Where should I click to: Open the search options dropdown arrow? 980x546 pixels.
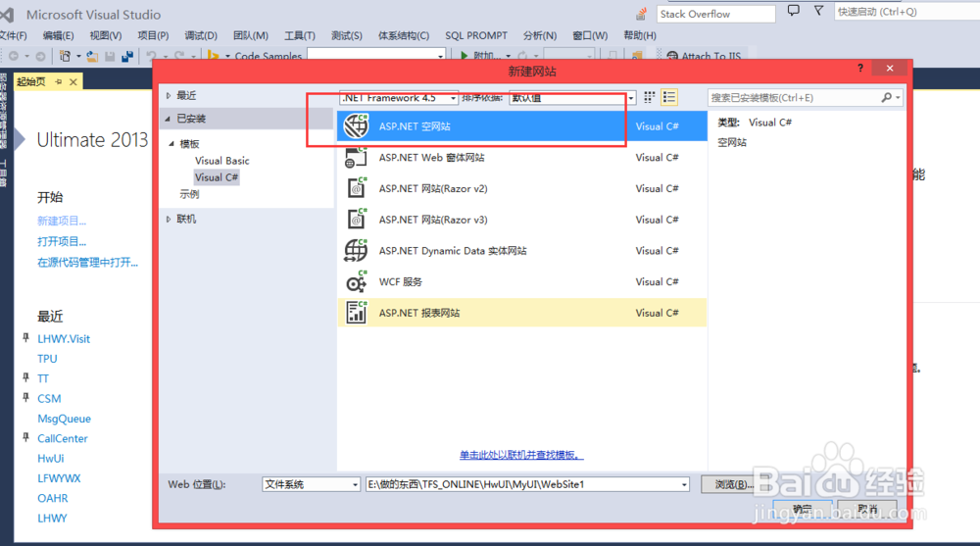(898, 98)
